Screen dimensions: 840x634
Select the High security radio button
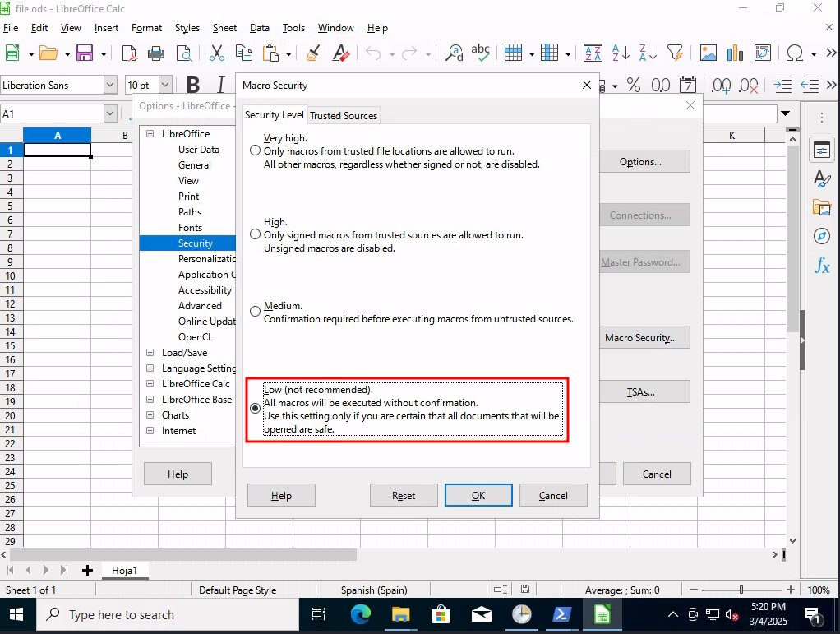255,234
